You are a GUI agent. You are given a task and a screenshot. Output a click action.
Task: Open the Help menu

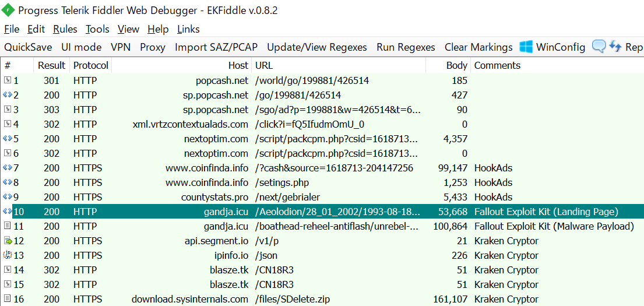tap(158, 29)
